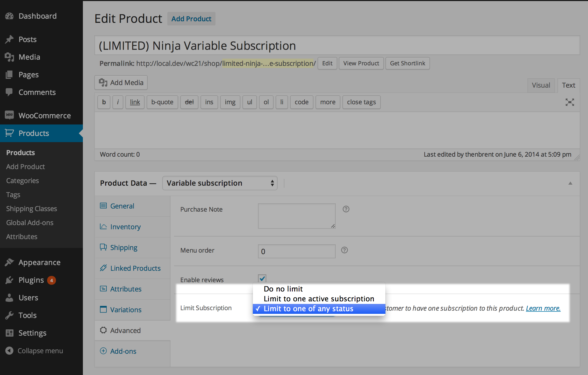The image size is (588, 375).
Task: Click the Purchase Note help icon
Action: [x=346, y=209]
